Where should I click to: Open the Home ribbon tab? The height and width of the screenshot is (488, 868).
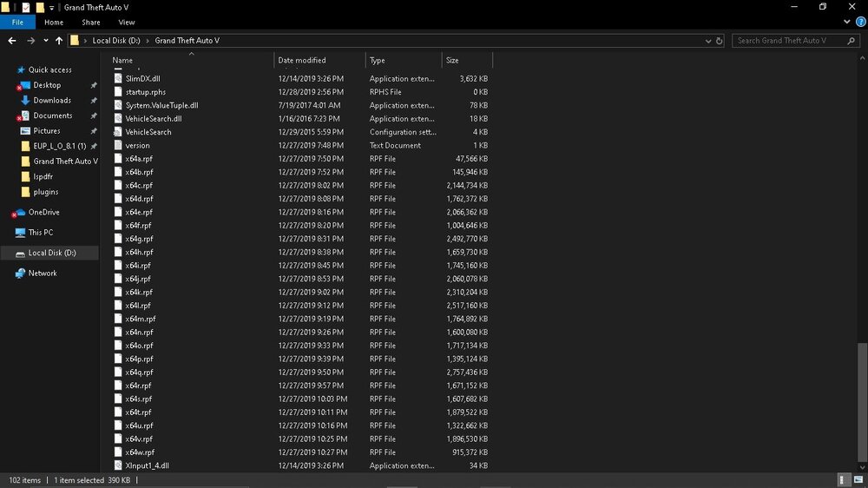[54, 23]
